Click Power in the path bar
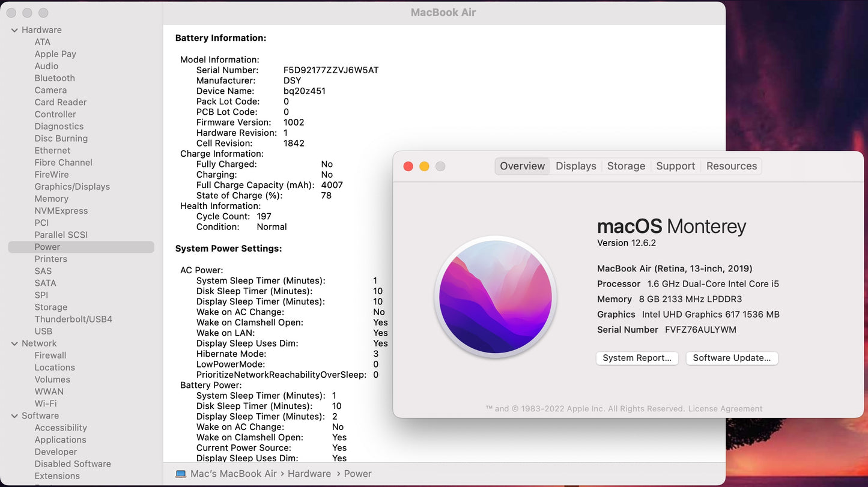 point(358,474)
